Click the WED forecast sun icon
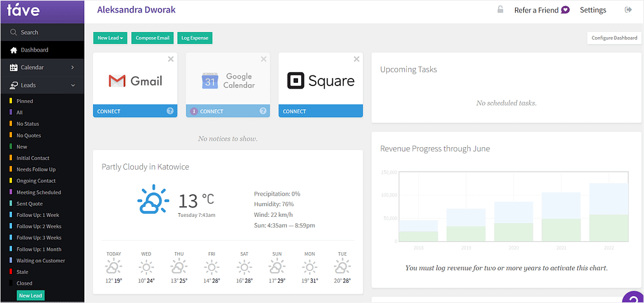 pos(146,268)
